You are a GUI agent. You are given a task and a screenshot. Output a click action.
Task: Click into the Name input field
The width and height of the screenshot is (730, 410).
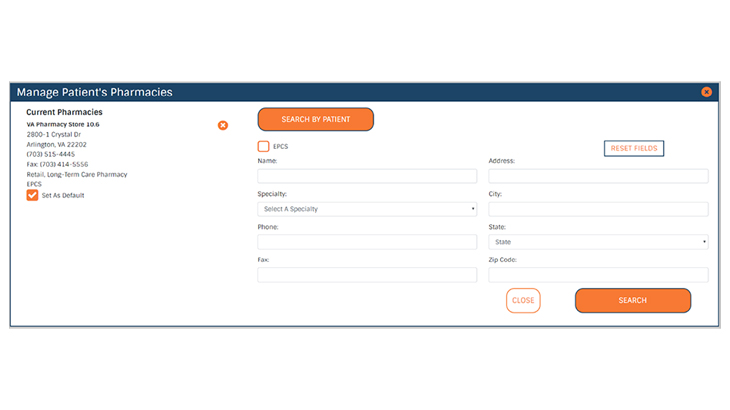point(367,176)
